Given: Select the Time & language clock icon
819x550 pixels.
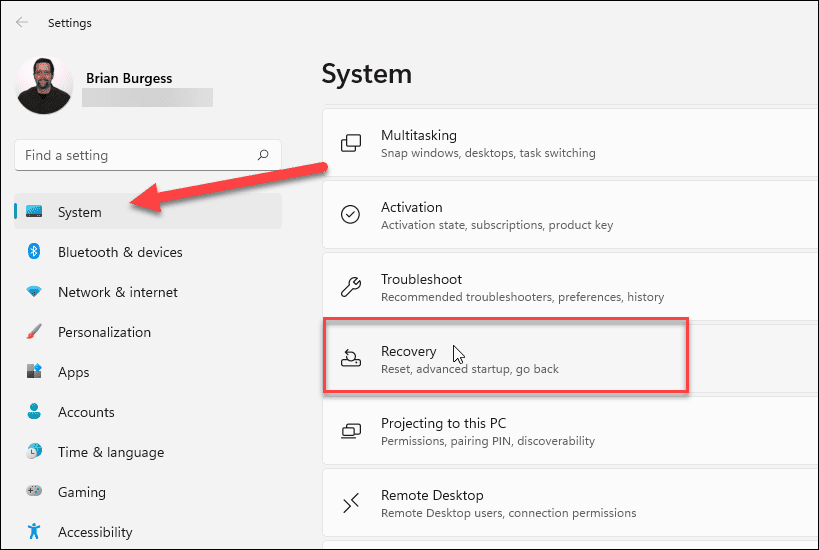Looking at the screenshot, I should click(x=34, y=452).
